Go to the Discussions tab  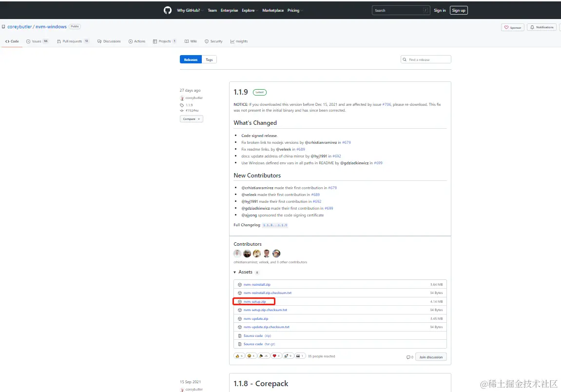pyautogui.click(x=109, y=41)
